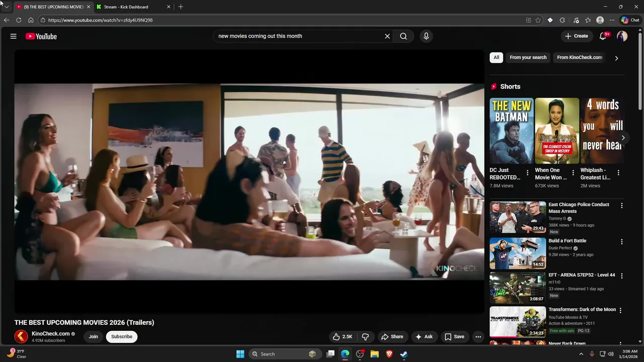The width and height of the screenshot is (644, 362).
Task: Open options for DC Just REBOOTED short
Action: (527, 172)
